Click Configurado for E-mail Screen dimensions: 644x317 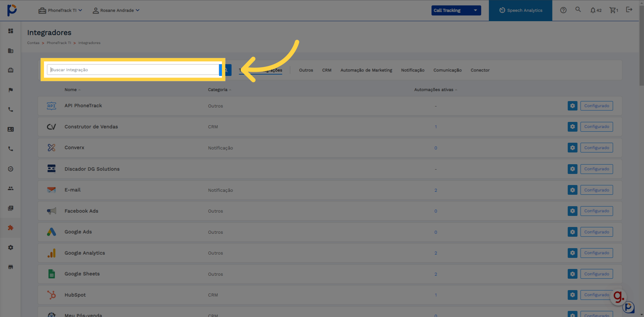(x=597, y=190)
